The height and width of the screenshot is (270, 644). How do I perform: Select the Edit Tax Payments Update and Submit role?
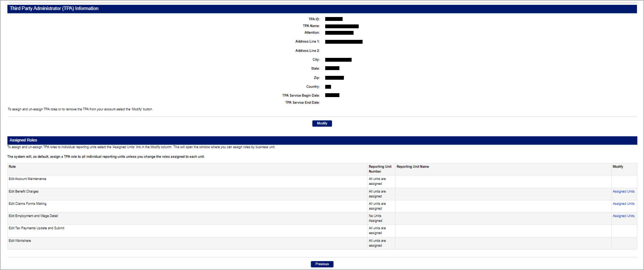[x=36, y=228]
